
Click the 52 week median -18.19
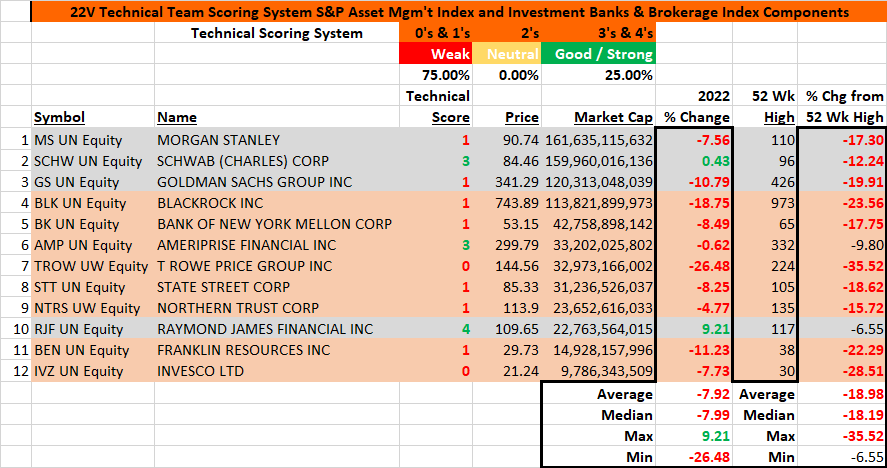tap(842, 415)
